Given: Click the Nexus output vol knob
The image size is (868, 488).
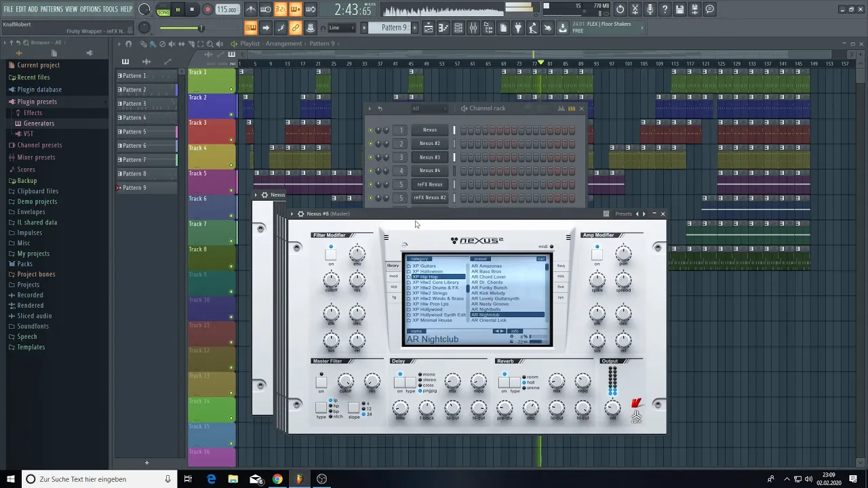Looking at the screenshot, I should click(612, 407).
